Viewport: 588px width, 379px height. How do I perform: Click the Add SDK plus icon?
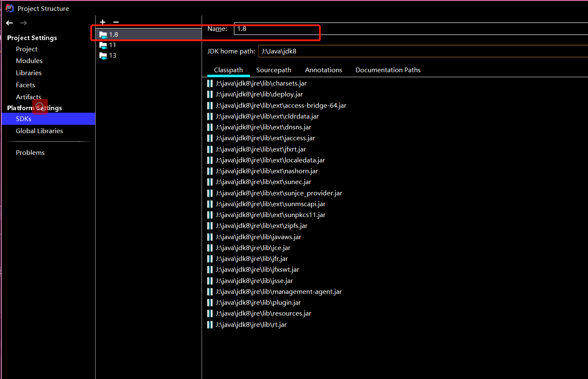[x=103, y=22]
